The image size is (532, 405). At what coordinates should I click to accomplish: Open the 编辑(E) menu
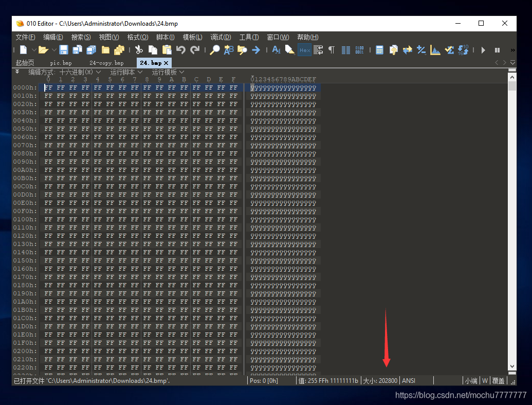click(53, 37)
